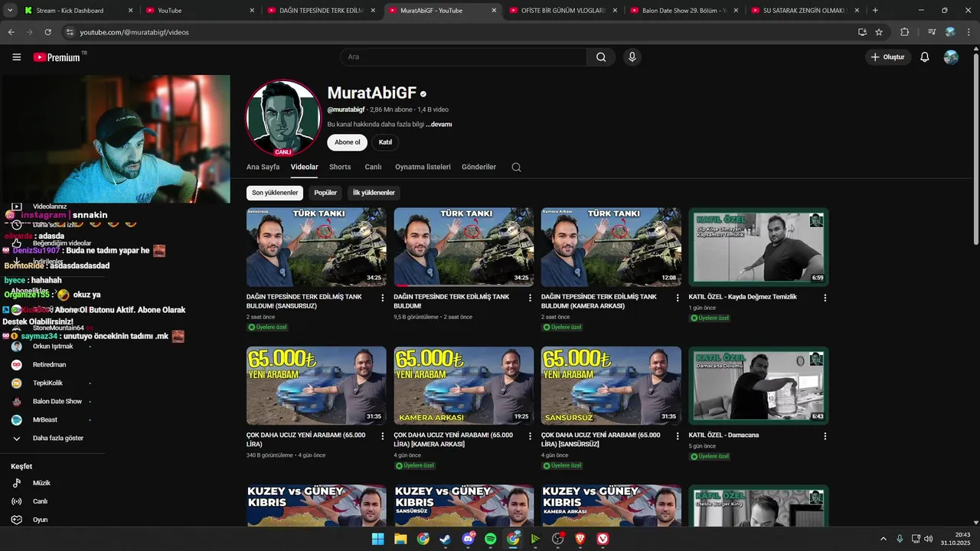This screenshot has height=551, width=980.
Task: Click the browser address bar URL
Action: click(135, 32)
